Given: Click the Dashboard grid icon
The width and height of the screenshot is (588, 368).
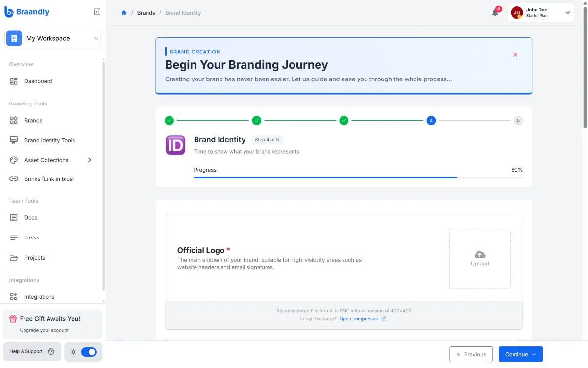Looking at the screenshot, I should 14,81.
